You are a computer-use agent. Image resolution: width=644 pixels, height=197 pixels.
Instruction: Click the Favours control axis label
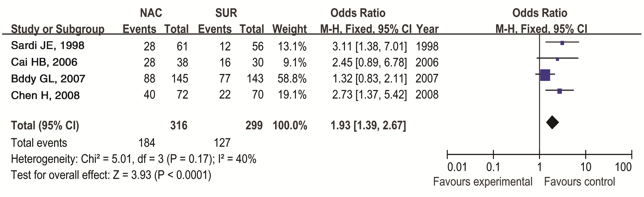[580, 181]
